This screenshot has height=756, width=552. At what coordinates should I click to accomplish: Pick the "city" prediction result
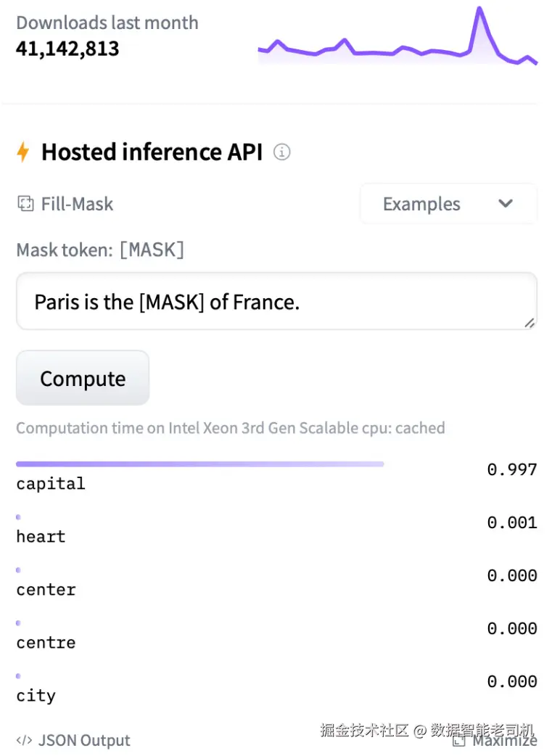36,697
